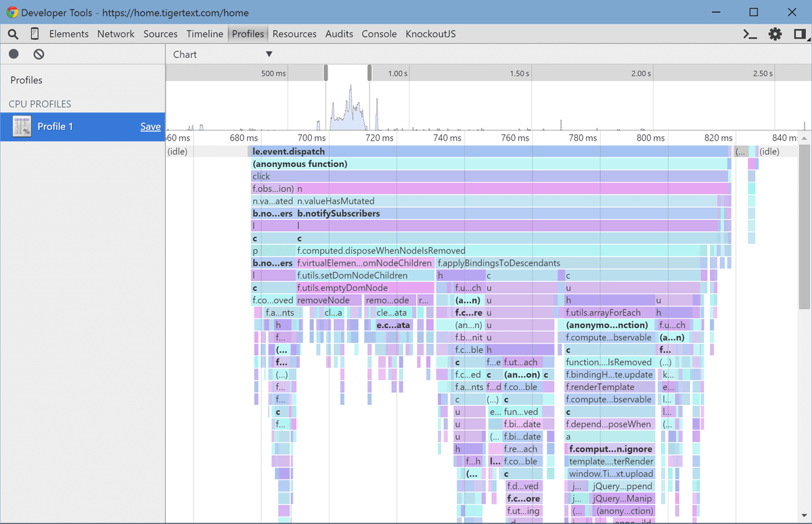Select the n.valueHasMutated bar
This screenshot has height=524, width=812.
click(x=506, y=201)
